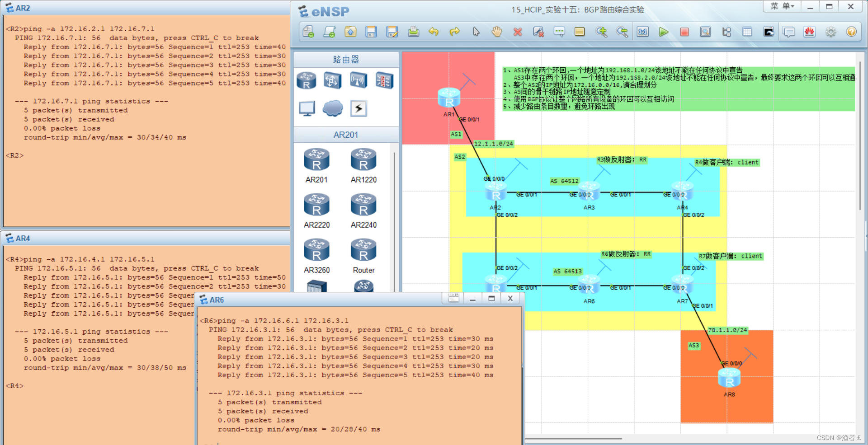Open the settings gear in the toolbar
The height and width of the screenshot is (445, 868).
pos(830,32)
